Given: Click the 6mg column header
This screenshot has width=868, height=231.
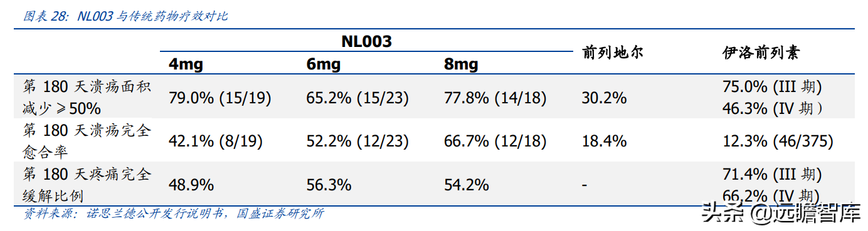Looking at the screenshot, I should 323,64.
